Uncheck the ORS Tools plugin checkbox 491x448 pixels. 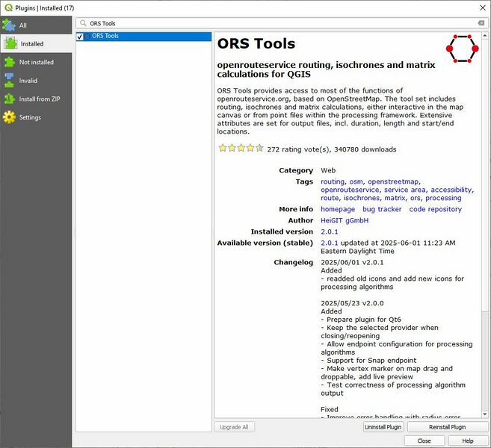(x=80, y=37)
